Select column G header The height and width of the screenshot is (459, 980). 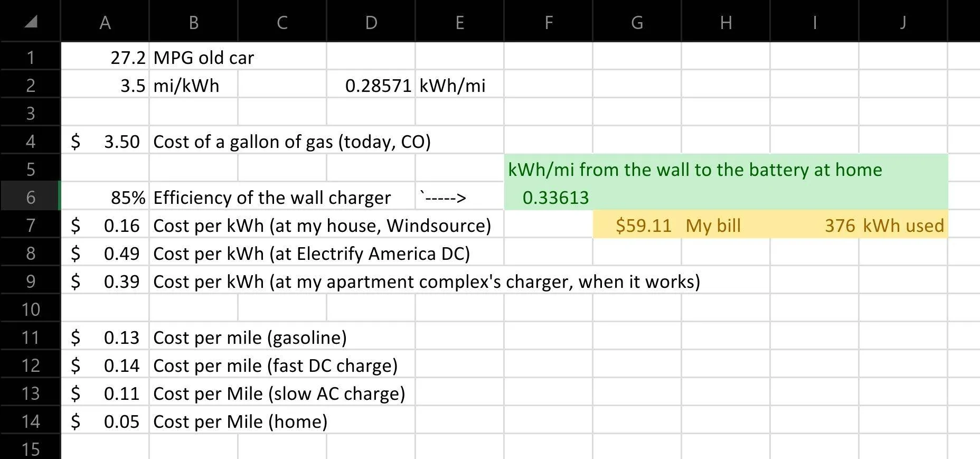[637, 22]
